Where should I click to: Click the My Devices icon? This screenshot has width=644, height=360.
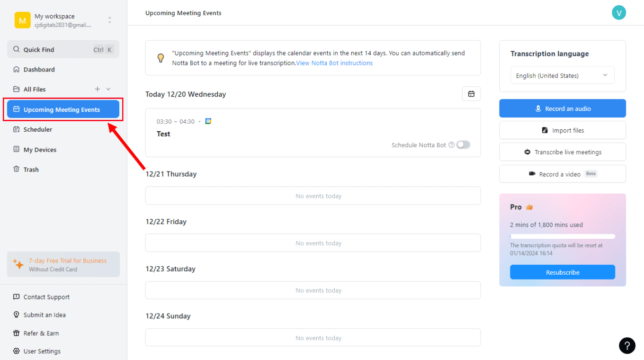(16, 150)
